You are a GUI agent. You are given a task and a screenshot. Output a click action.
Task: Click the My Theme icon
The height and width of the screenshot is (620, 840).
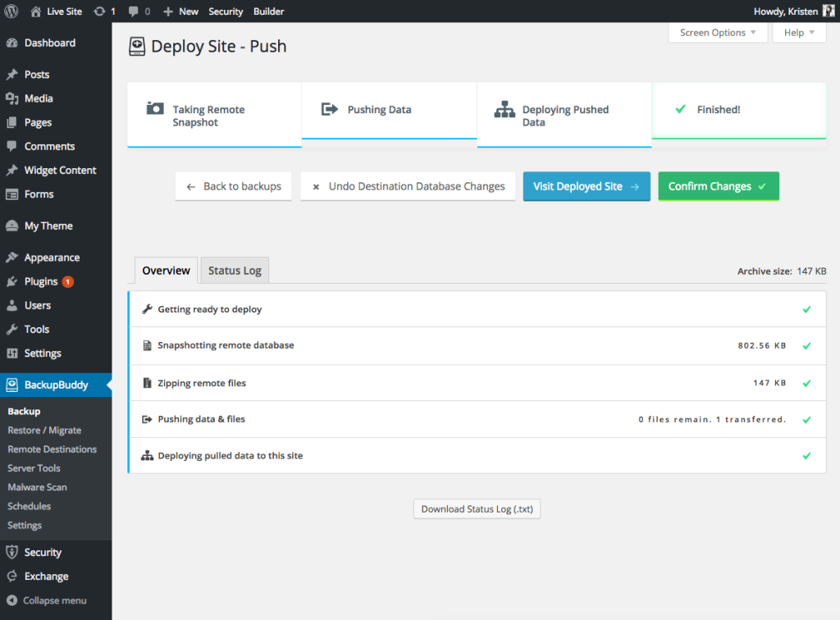pos(11,226)
